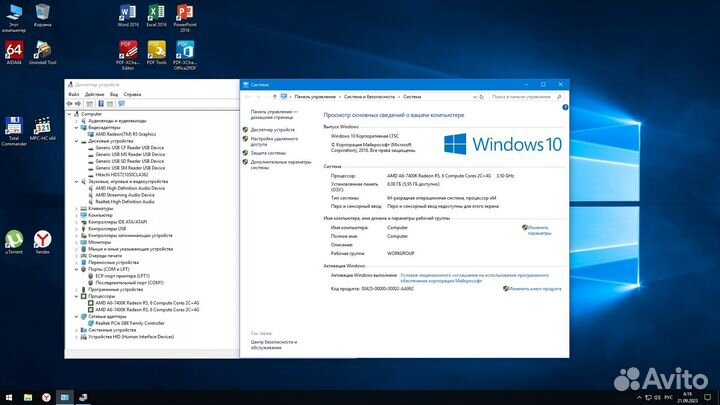Collapse Видеоадаптеры node in Device Manager
The image size is (720, 405).
click(x=77, y=128)
